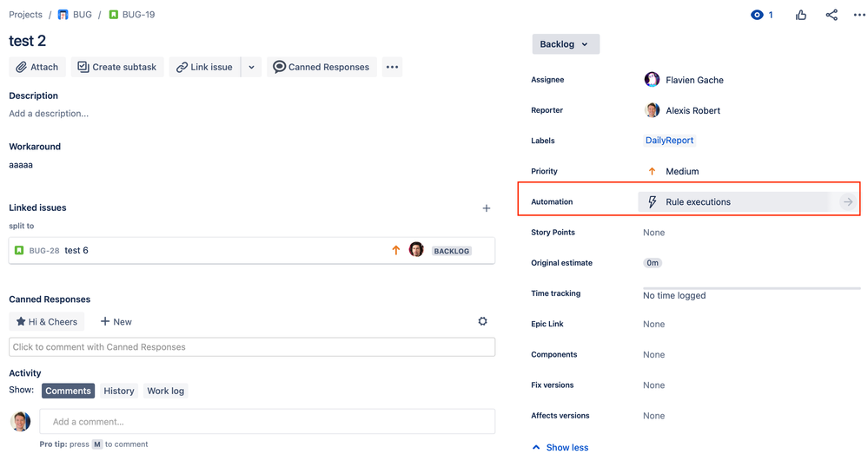The height and width of the screenshot is (454, 868).
Task: Vote with the thumbs-up icon
Action: [x=801, y=15]
